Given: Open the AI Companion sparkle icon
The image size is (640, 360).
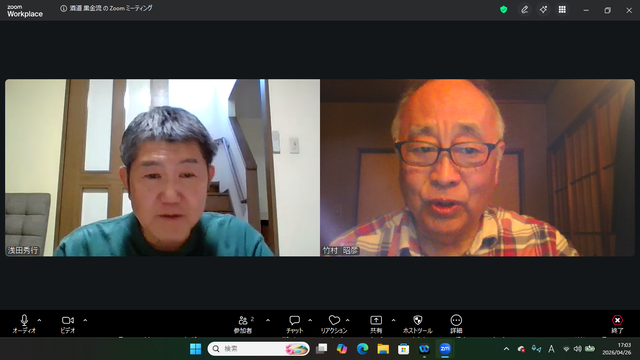Looking at the screenshot, I should click(x=543, y=9).
